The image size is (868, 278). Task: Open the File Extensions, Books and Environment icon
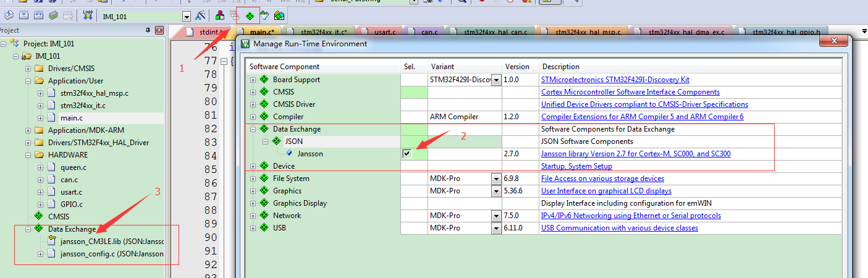pyautogui.click(x=220, y=15)
